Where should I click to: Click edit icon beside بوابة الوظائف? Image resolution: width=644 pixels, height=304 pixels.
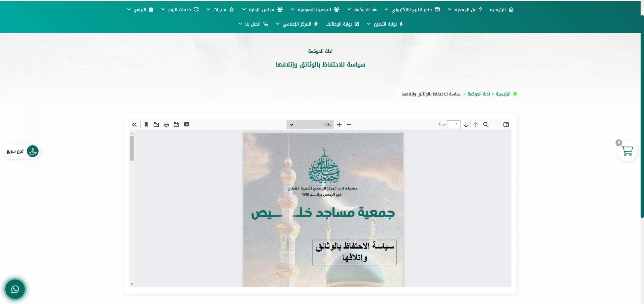(x=357, y=24)
